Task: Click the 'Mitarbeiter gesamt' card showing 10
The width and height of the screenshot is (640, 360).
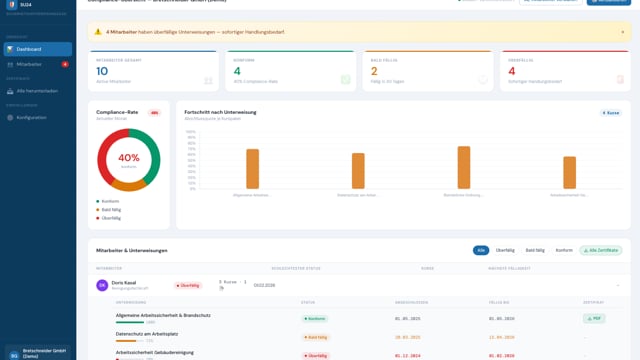Action: [153, 71]
